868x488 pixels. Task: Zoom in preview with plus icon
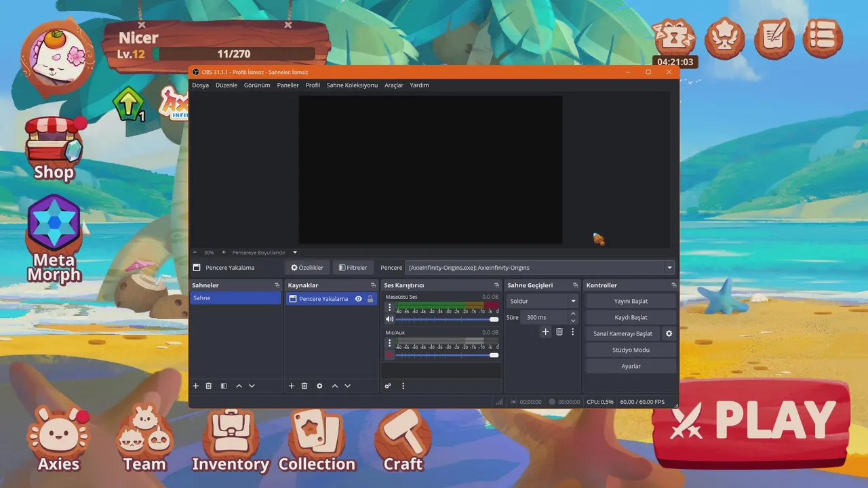click(224, 252)
